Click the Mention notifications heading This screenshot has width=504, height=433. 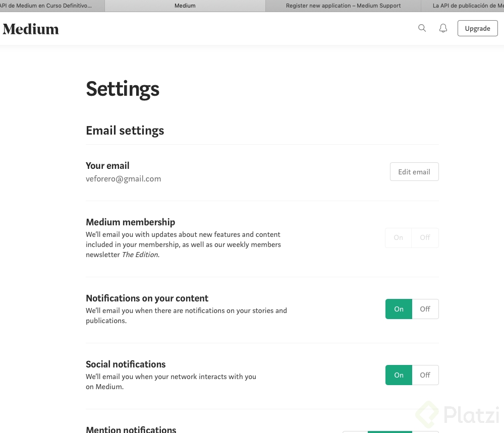point(131,429)
